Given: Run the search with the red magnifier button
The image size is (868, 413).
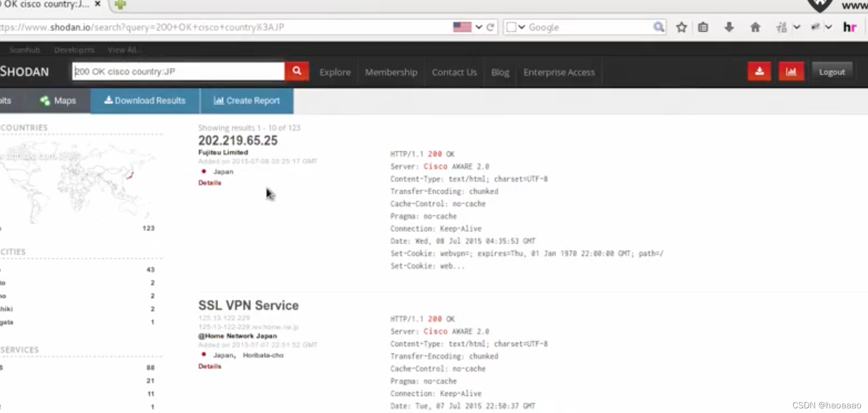Looking at the screenshot, I should (297, 71).
